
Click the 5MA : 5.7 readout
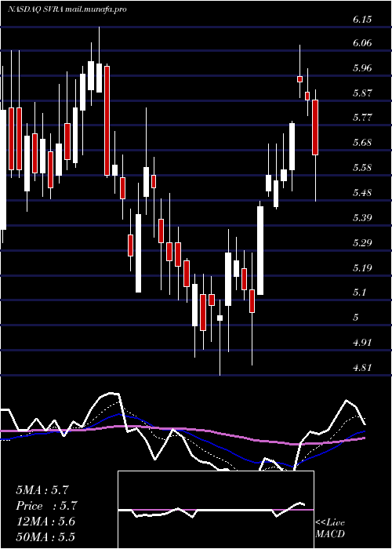44,490
